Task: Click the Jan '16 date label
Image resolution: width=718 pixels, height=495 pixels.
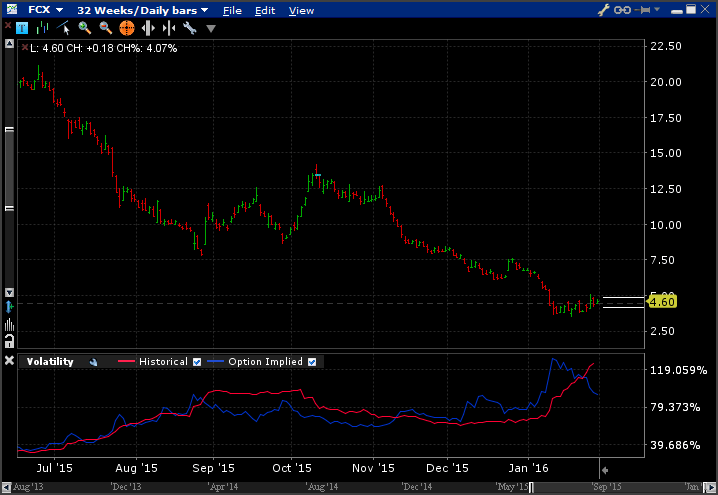Action: coord(528,468)
